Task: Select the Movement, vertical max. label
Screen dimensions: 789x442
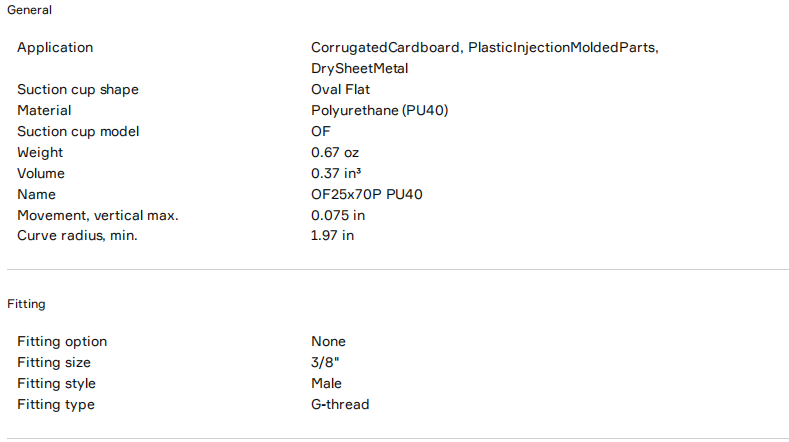Action: pyautogui.click(x=97, y=216)
